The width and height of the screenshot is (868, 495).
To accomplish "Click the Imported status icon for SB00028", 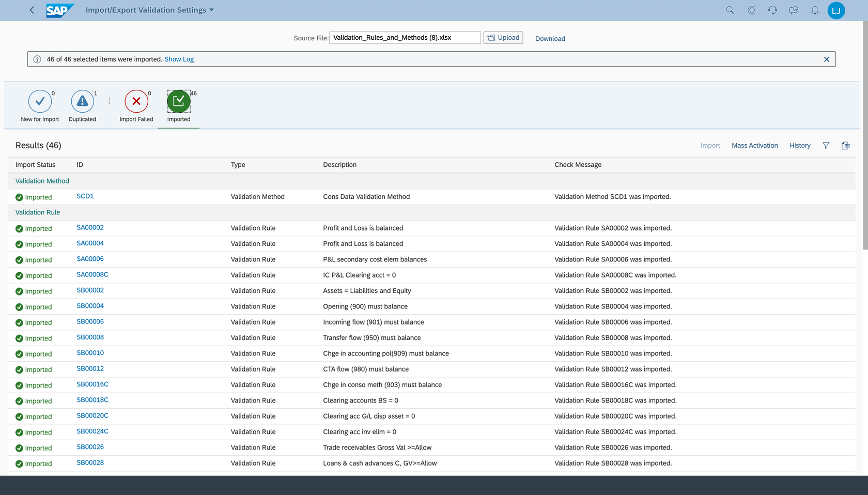I will point(19,464).
